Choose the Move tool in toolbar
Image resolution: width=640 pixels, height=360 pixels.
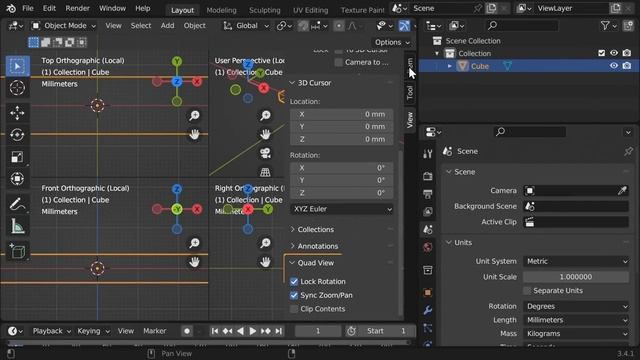click(17, 113)
